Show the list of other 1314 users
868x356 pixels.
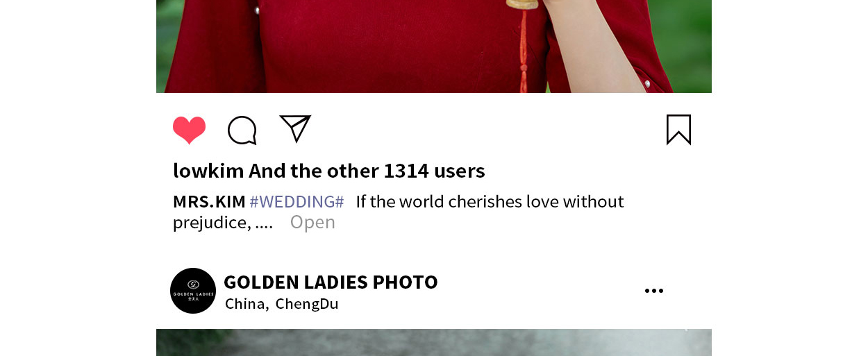367,171
